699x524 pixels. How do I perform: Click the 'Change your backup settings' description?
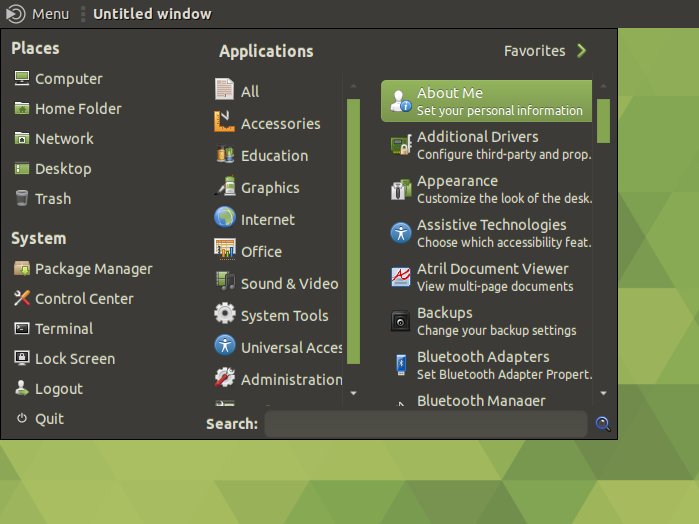497,330
